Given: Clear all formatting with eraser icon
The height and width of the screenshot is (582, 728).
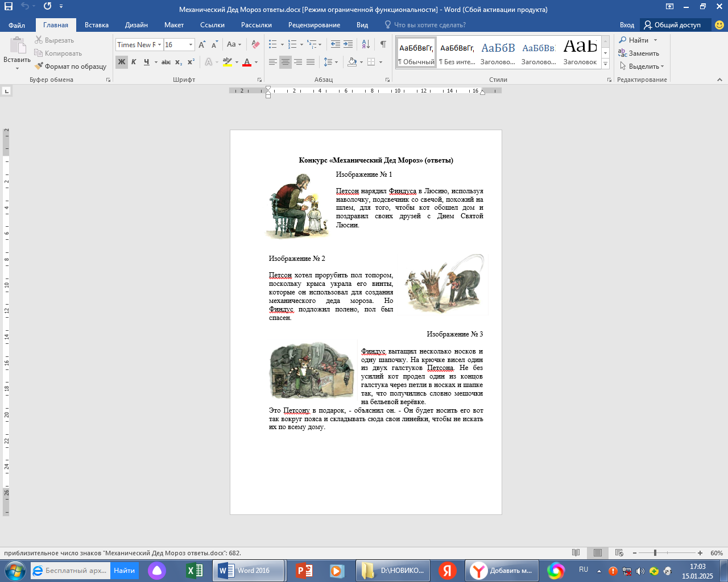Looking at the screenshot, I should [255, 44].
